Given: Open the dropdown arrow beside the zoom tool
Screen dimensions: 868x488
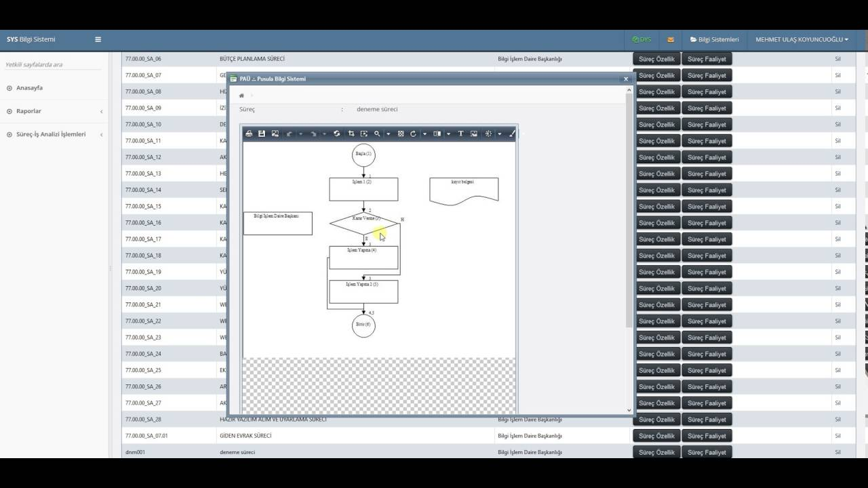Looking at the screenshot, I should [x=388, y=134].
